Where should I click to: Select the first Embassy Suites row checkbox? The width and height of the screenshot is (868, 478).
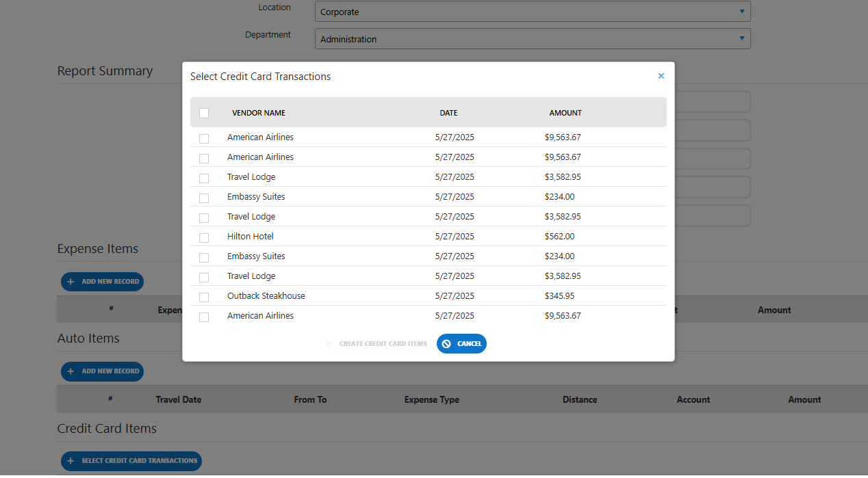(204, 198)
